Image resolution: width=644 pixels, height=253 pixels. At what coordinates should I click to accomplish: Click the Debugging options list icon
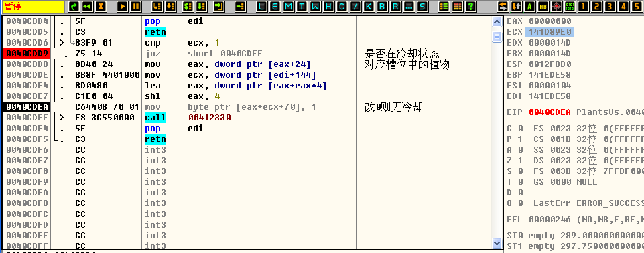point(444,6)
